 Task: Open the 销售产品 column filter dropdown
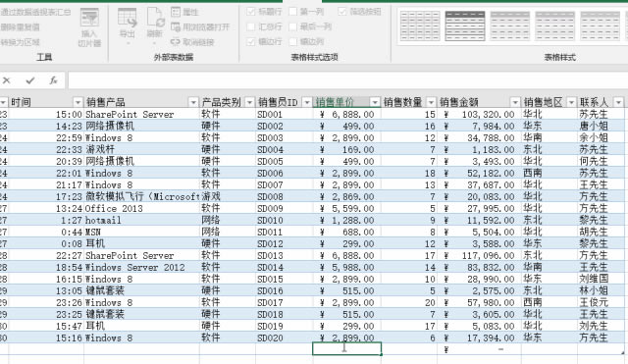[x=193, y=102]
